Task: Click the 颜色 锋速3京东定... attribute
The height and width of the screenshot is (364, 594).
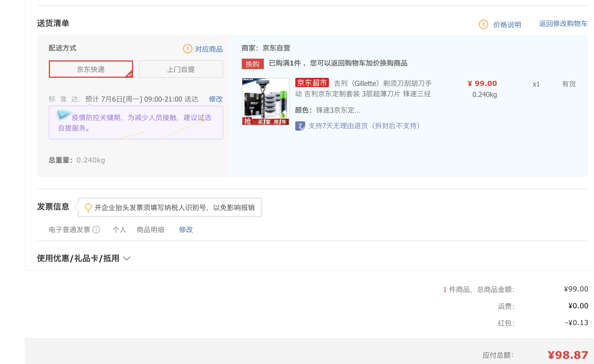Action: pyautogui.click(x=328, y=110)
